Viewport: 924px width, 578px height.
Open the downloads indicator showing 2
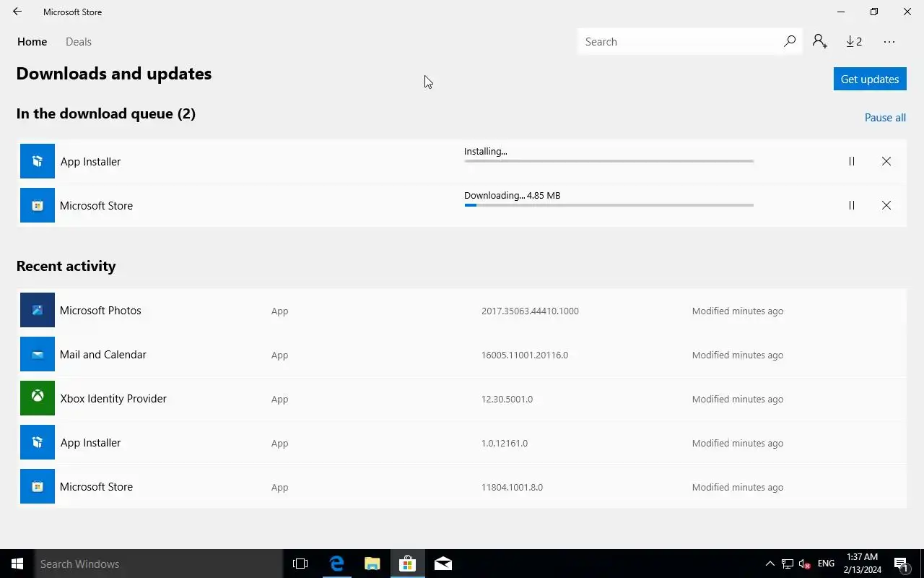[854, 41]
